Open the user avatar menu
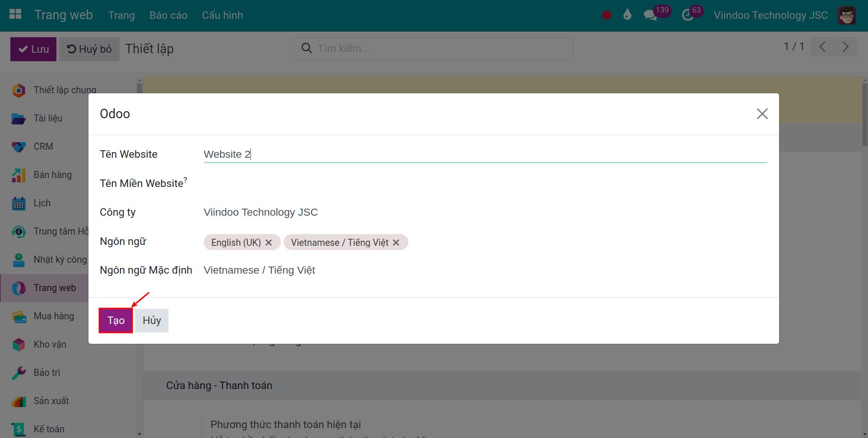The height and width of the screenshot is (438, 868). [x=847, y=15]
